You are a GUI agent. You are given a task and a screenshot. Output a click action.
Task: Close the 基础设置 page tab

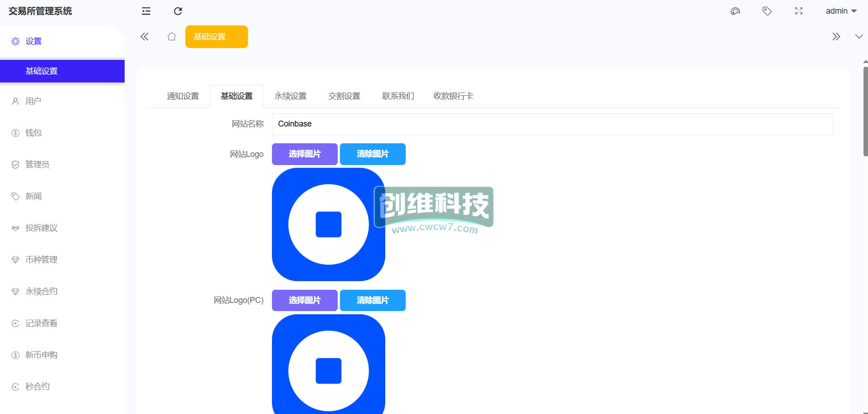(x=238, y=37)
